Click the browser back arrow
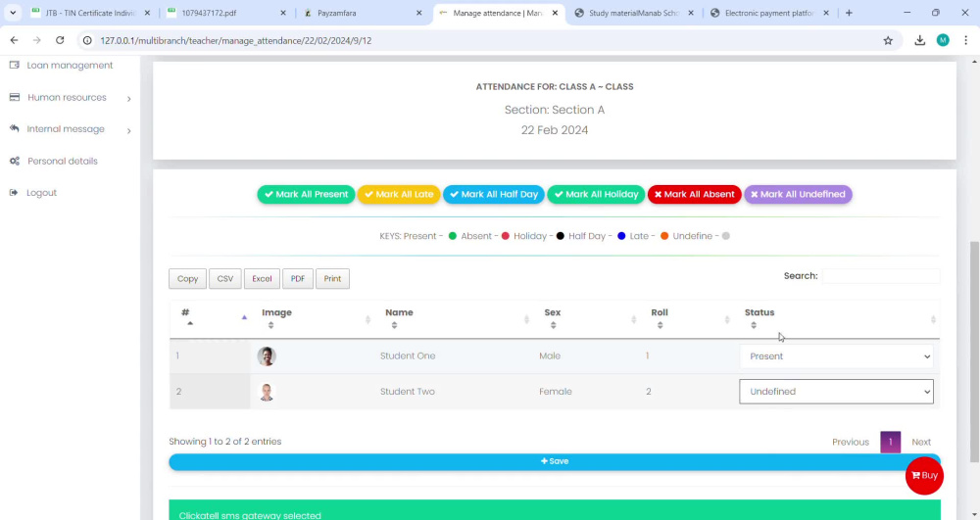The width and height of the screenshot is (980, 520). coord(14,40)
